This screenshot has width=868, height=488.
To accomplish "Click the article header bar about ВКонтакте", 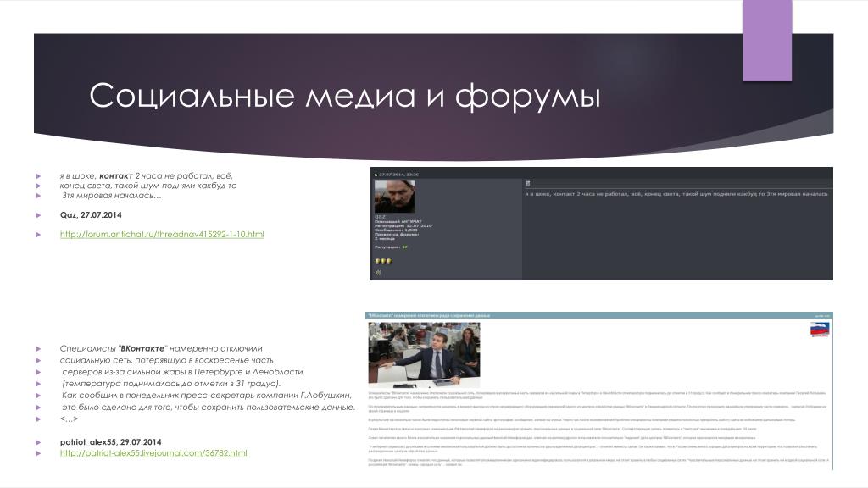I will [599, 315].
